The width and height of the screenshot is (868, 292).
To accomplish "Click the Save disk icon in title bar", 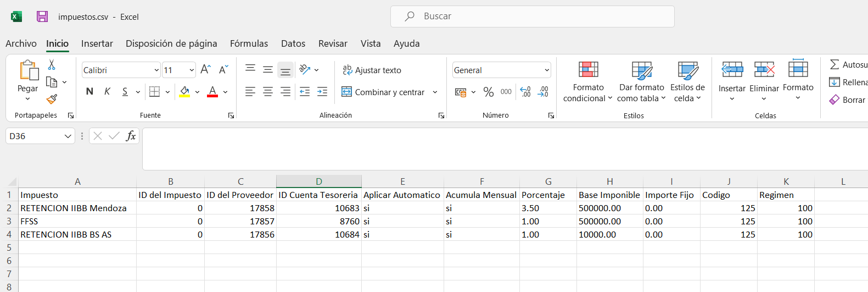I will click(x=42, y=16).
